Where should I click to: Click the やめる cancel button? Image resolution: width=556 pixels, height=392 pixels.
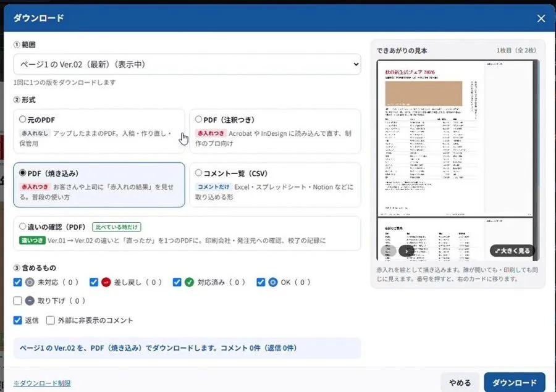pos(460,383)
